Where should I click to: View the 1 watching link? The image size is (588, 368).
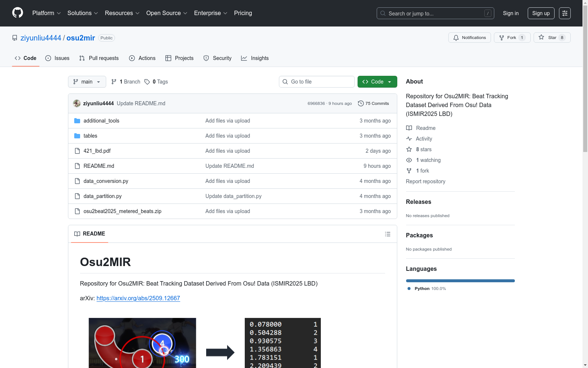423,160
